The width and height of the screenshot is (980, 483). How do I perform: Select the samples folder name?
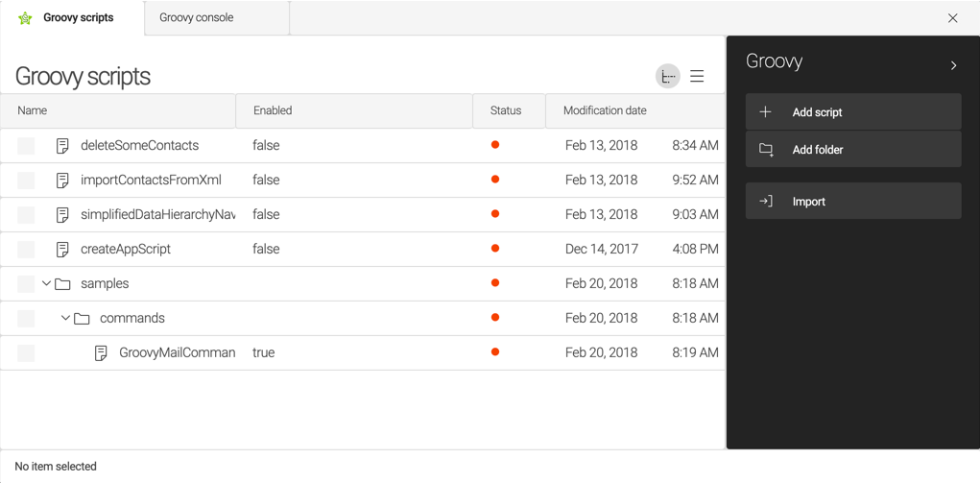coord(105,283)
